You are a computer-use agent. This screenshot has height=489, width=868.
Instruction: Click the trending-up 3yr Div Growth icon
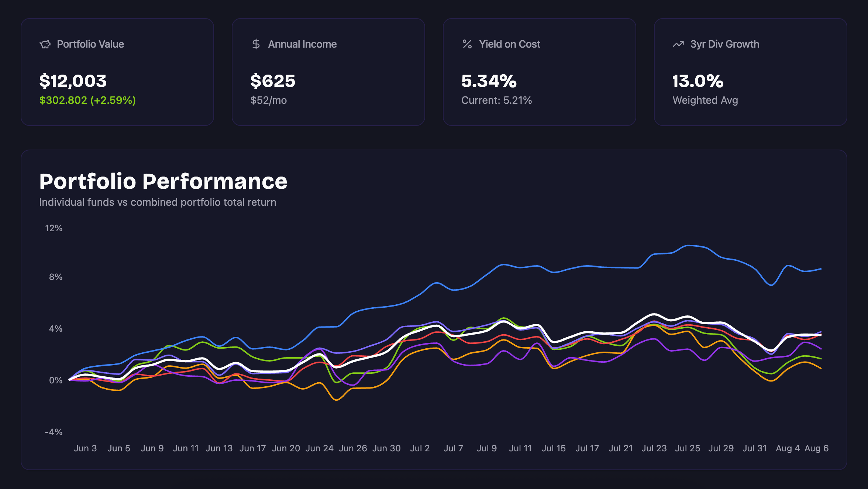[678, 44]
